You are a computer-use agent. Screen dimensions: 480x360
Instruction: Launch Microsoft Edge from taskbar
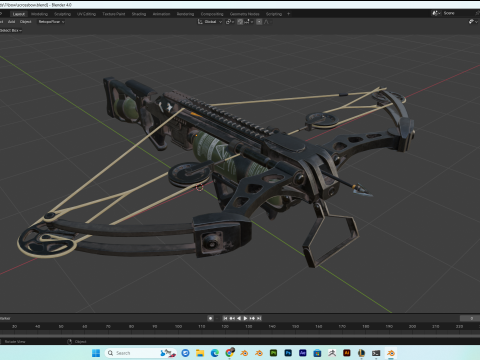click(215, 353)
